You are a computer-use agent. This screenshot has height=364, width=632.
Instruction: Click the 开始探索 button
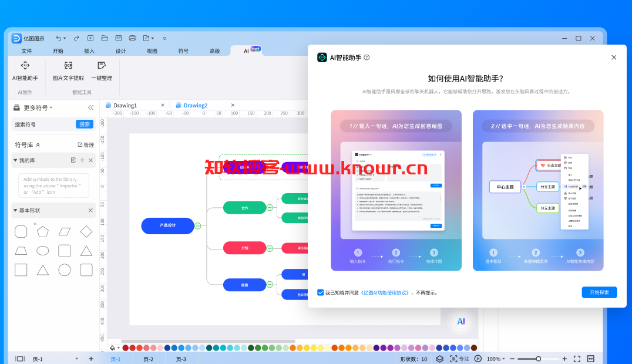click(x=599, y=292)
